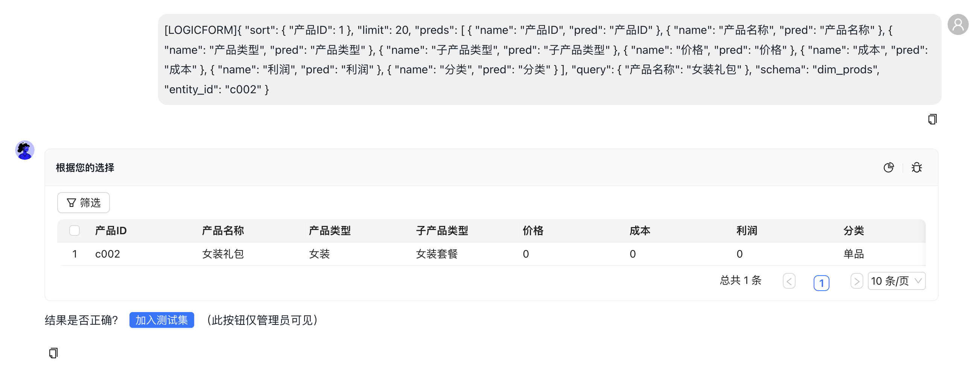Click the previous page arrow

point(789,281)
